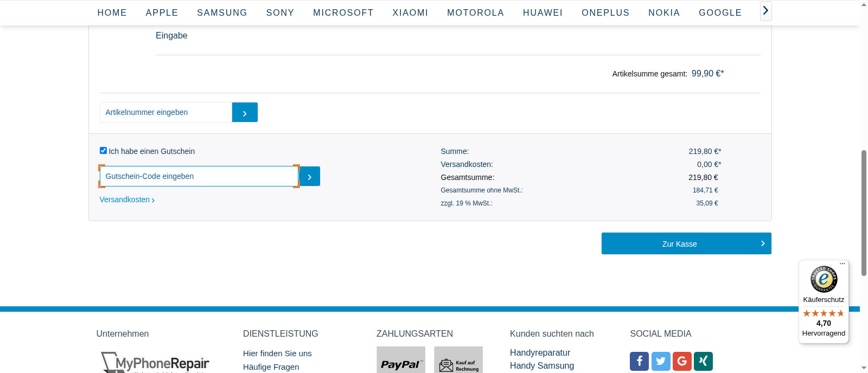The height and width of the screenshot is (373, 868).
Task: Open the HUAWEI menu item
Action: pos(543,12)
